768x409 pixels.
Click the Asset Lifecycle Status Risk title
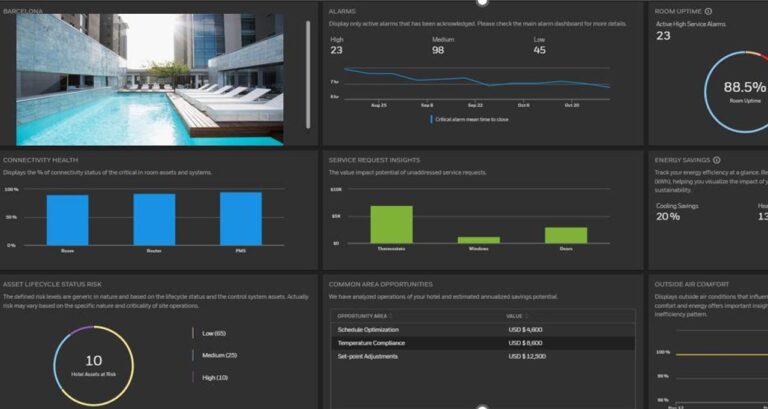pyautogui.click(x=52, y=285)
